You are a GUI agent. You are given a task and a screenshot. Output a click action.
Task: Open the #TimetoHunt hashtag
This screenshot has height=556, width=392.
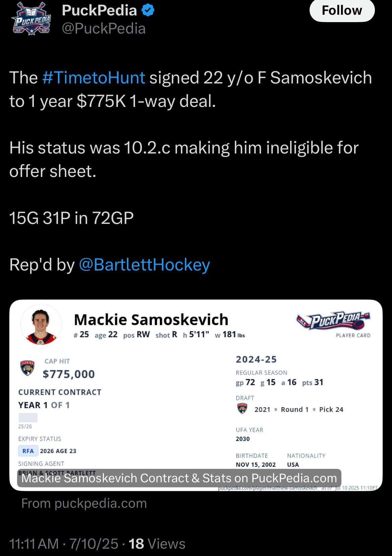[x=94, y=78]
